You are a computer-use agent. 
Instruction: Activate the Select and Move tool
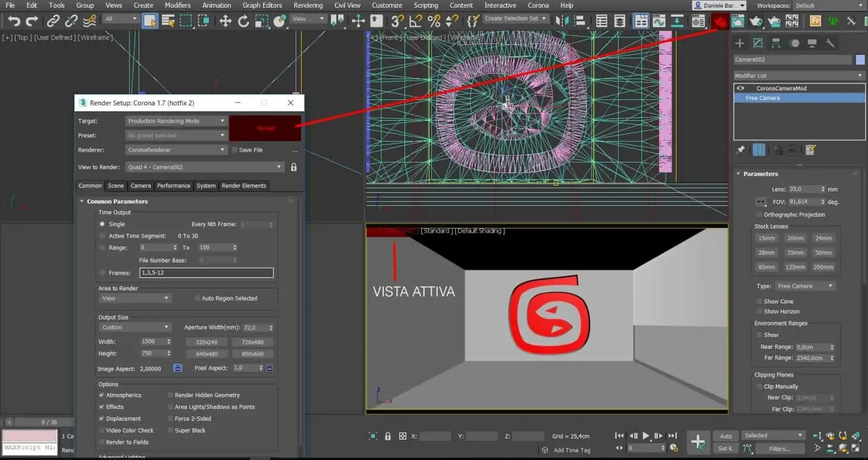(225, 21)
